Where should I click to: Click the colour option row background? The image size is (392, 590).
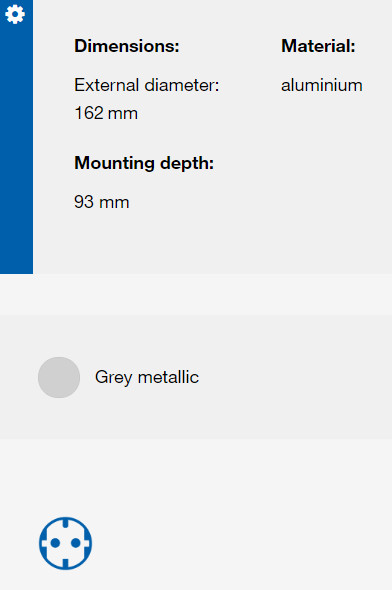(x=196, y=377)
